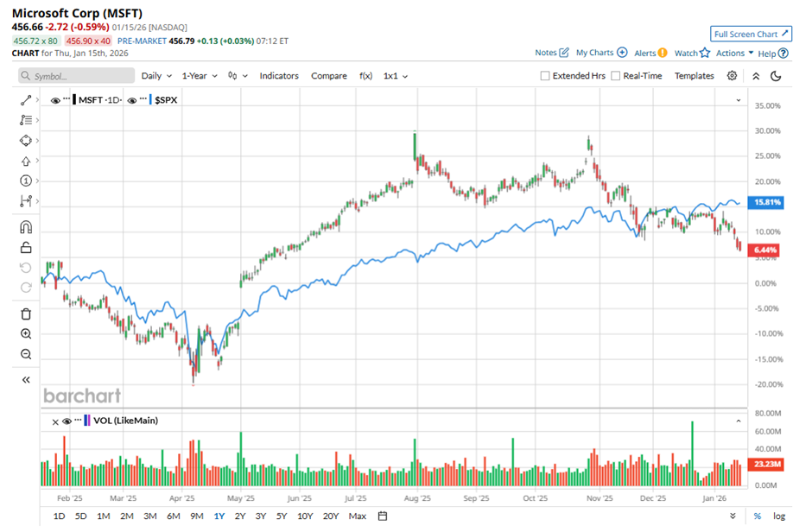The width and height of the screenshot is (812, 532).
Task: Collapse the volume pane chevron
Action: pos(739,421)
